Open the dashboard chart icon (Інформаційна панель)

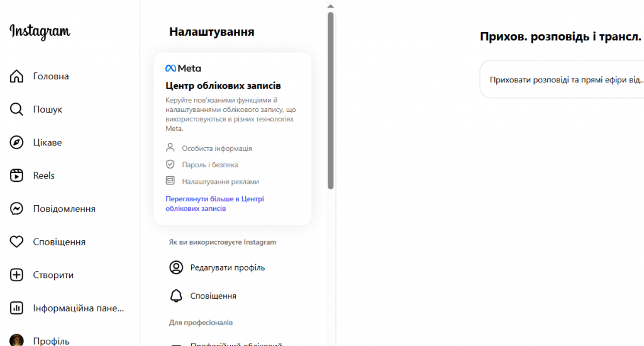click(x=17, y=308)
